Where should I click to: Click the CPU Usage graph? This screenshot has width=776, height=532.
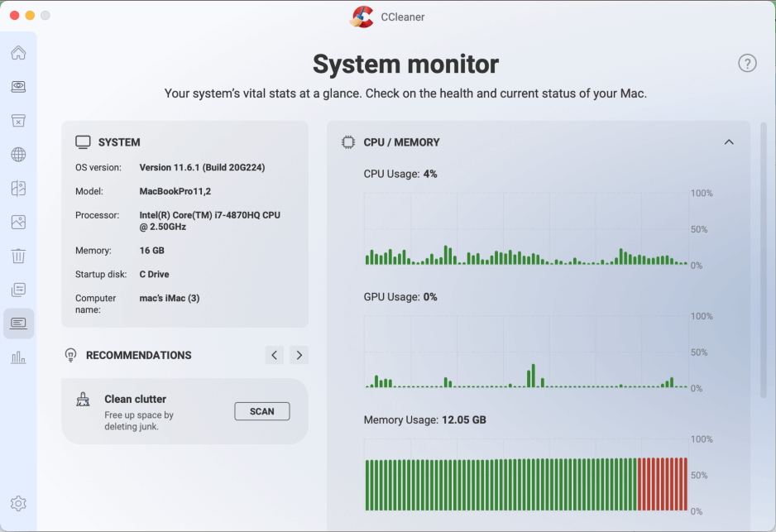click(x=525, y=229)
